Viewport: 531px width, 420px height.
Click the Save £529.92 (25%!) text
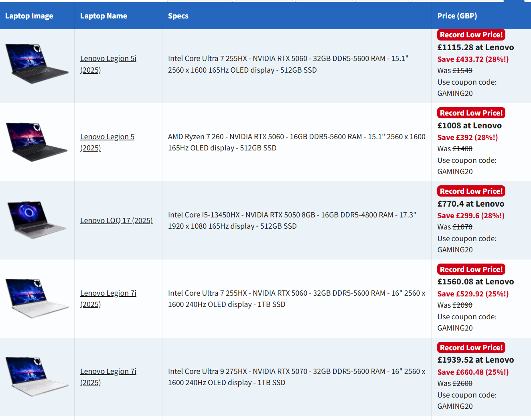[473, 294]
